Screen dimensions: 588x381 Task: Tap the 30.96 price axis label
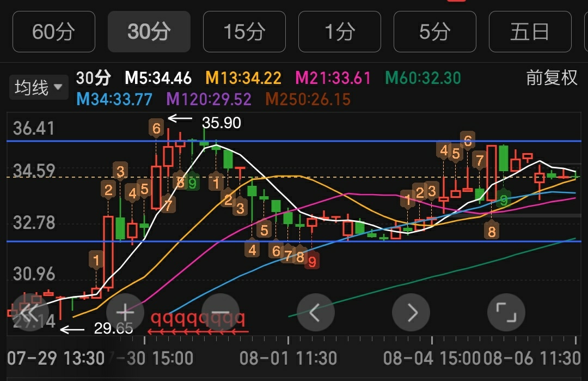[x=34, y=274]
